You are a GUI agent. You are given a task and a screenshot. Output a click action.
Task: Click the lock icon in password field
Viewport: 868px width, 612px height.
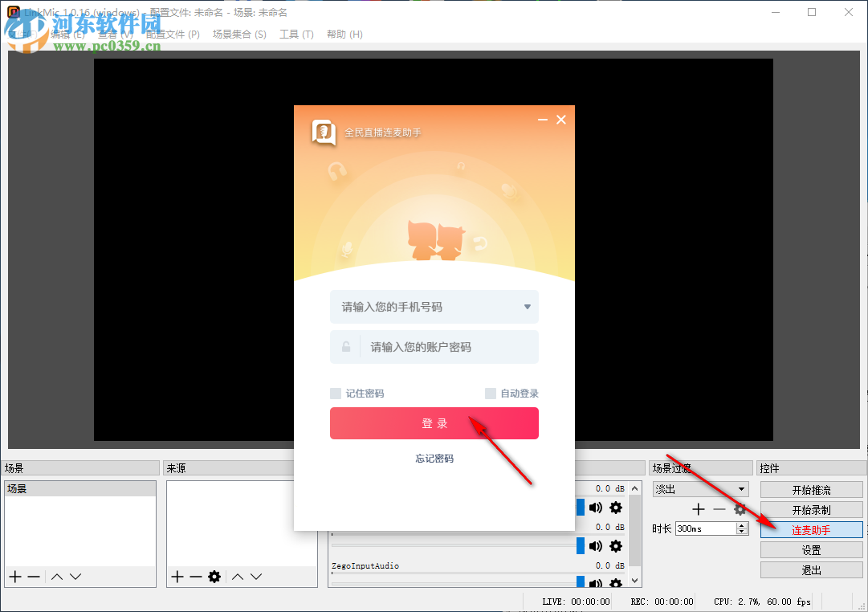coord(346,347)
